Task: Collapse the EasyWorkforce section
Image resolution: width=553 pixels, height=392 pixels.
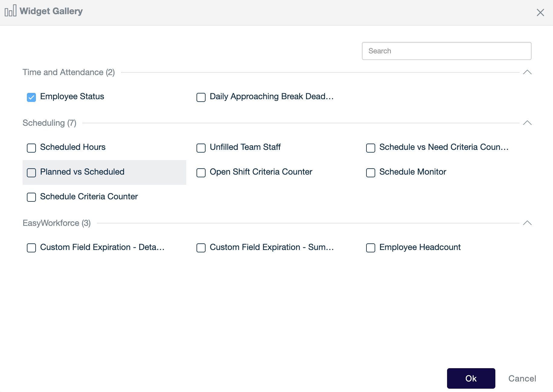Action: (527, 223)
